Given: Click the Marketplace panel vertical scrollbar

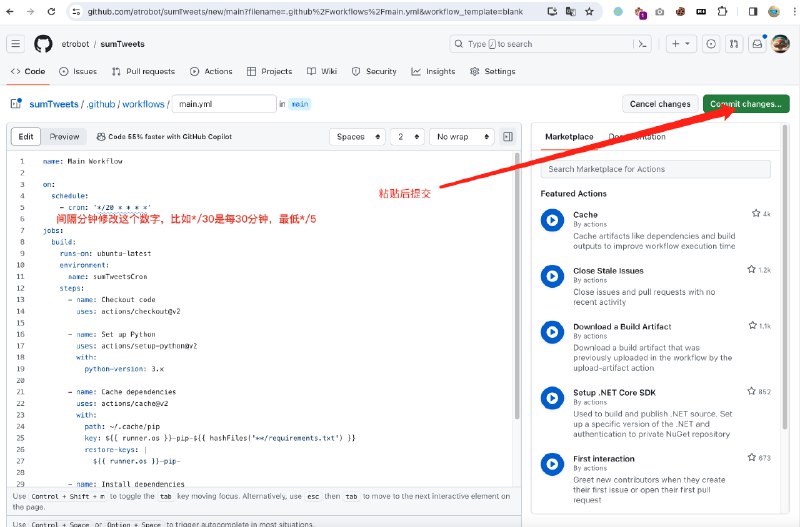Looking at the screenshot, I should pos(785,275).
